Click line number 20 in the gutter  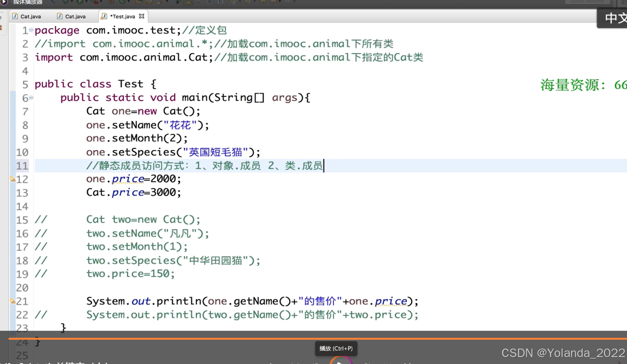click(22, 288)
